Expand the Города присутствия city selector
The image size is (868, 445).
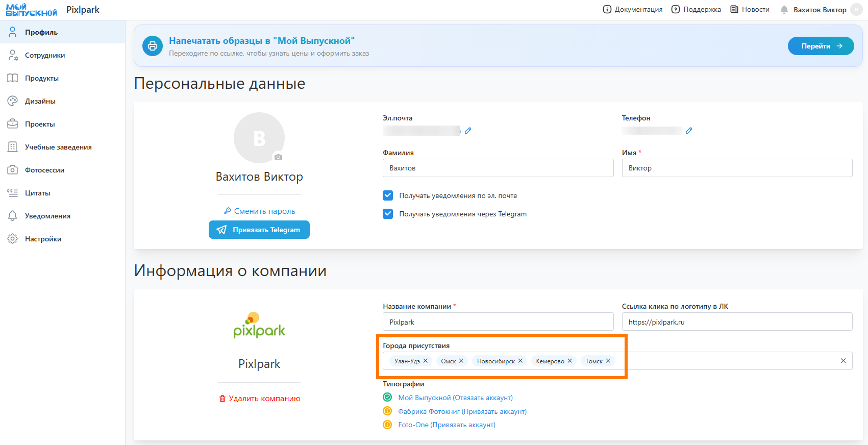coord(725,361)
